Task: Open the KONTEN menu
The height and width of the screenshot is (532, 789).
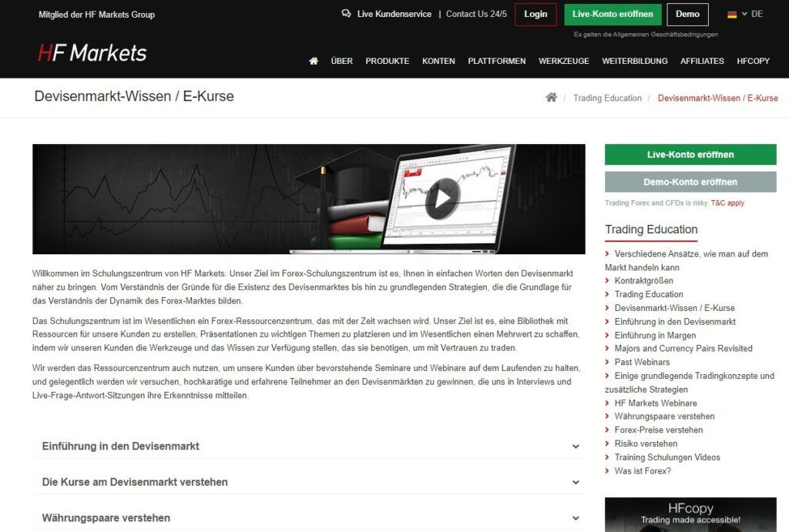Action: 438,61
